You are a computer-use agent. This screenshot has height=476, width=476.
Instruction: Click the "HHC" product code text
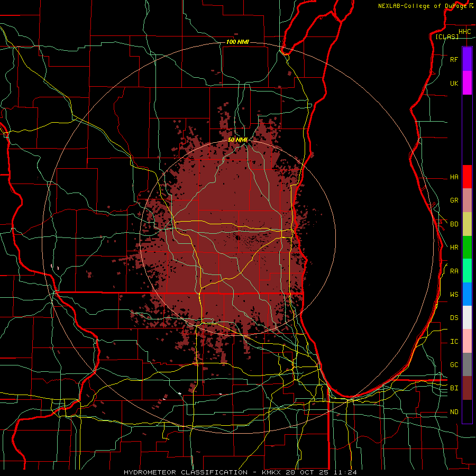coord(464,32)
